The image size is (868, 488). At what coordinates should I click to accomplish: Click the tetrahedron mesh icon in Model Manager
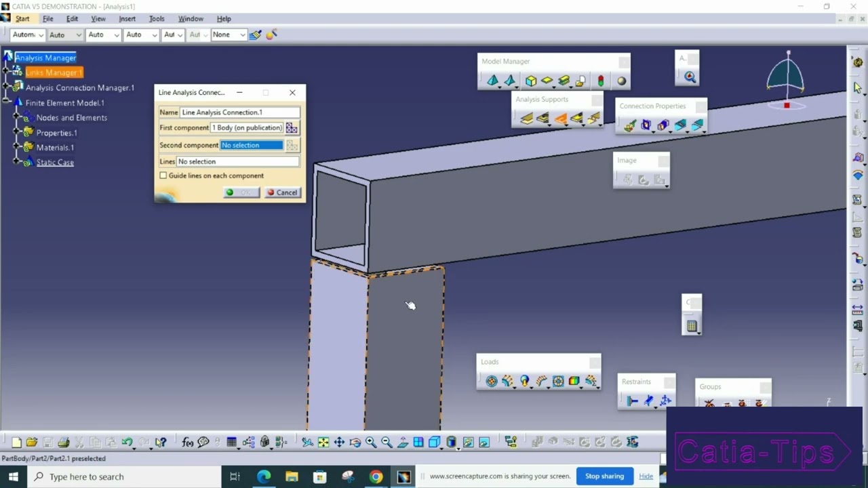click(x=493, y=81)
